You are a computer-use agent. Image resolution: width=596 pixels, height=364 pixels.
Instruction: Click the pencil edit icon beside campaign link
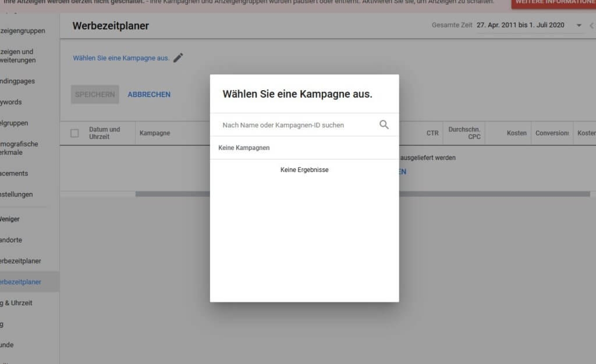tap(178, 58)
